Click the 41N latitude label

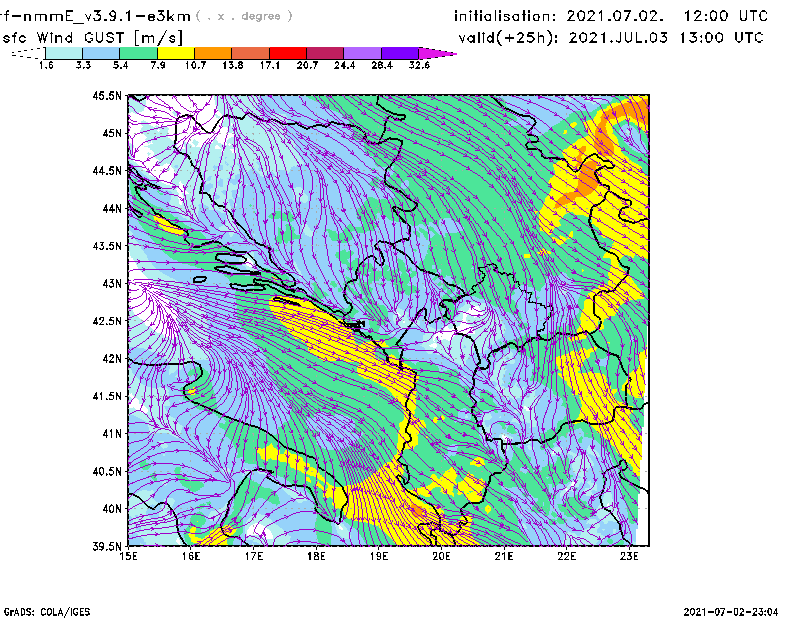[112, 433]
